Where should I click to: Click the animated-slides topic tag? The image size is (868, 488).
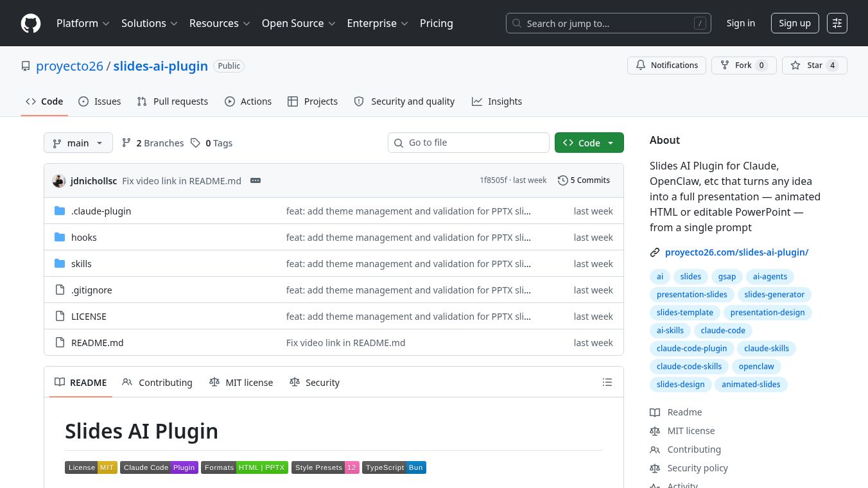pos(751,385)
